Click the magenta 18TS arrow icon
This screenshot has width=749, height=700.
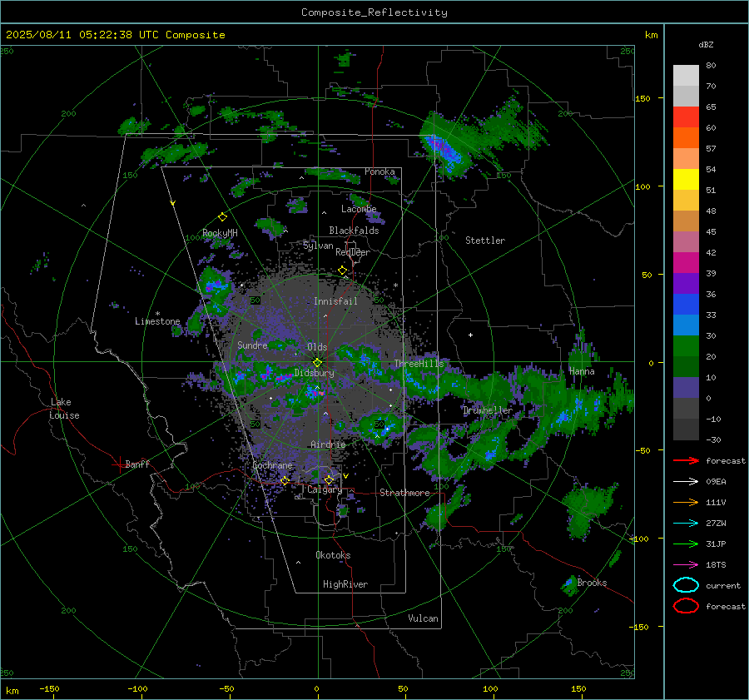(x=686, y=565)
